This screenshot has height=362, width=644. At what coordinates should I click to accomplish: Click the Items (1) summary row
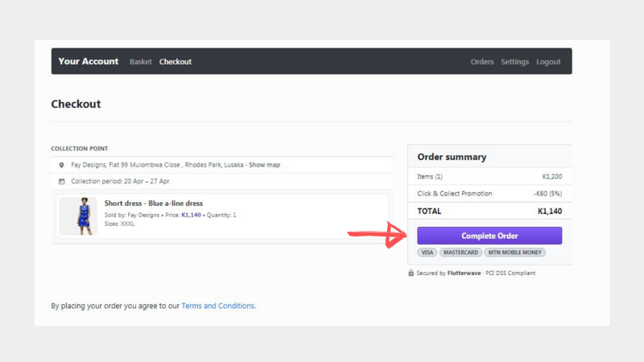click(489, 176)
